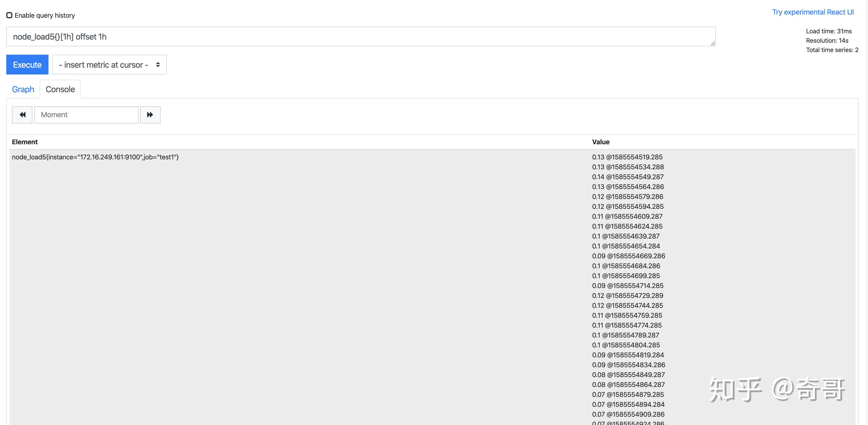Click the Resolution: 14s statistic
Screen dimensions: 868x425
coord(827,40)
